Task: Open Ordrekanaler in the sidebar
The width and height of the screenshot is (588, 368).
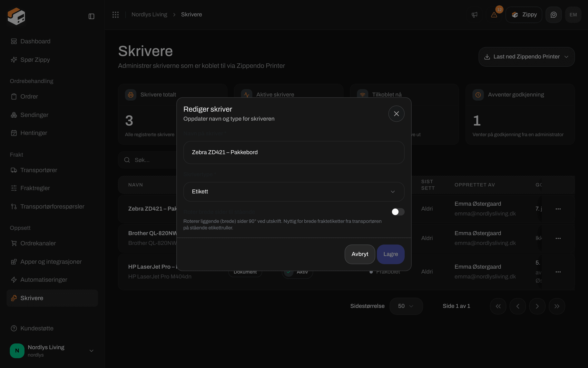Action: click(x=52, y=243)
